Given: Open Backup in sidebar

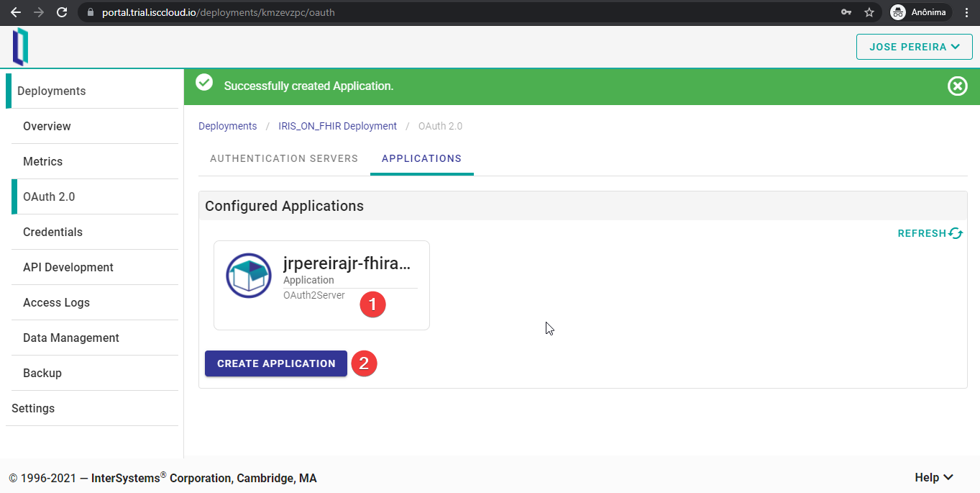Looking at the screenshot, I should pyautogui.click(x=95, y=373).
